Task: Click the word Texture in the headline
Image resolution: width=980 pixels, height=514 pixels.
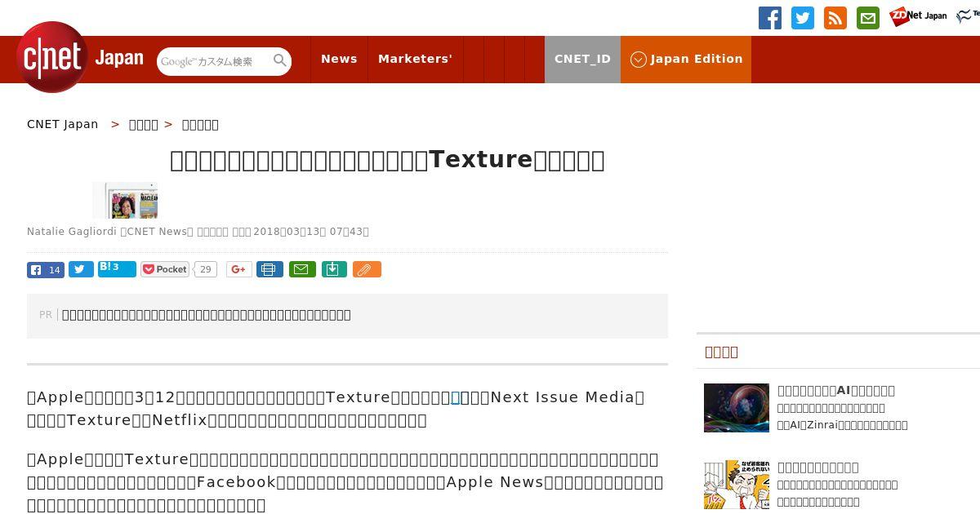Action: 480,160
